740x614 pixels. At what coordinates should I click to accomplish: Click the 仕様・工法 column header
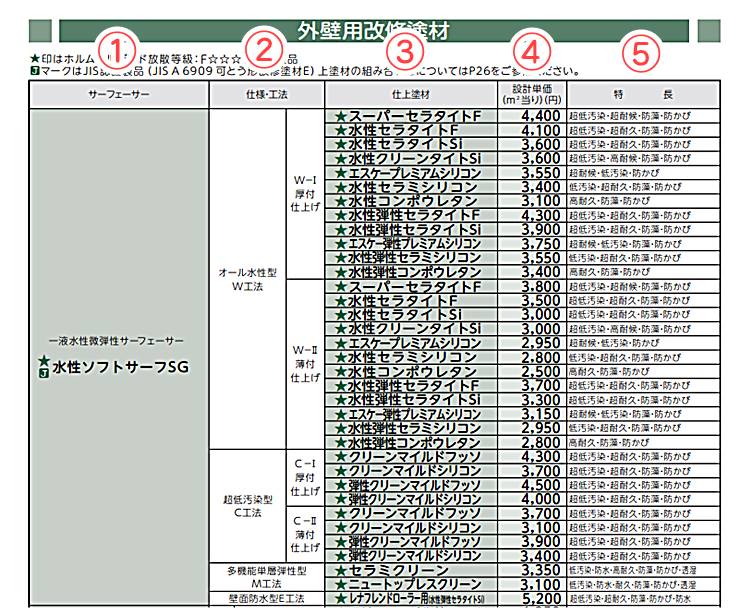coord(267,94)
